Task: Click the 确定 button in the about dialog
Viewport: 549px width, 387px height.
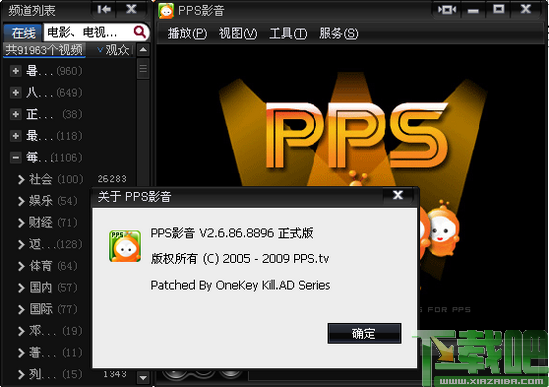Action: click(364, 333)
